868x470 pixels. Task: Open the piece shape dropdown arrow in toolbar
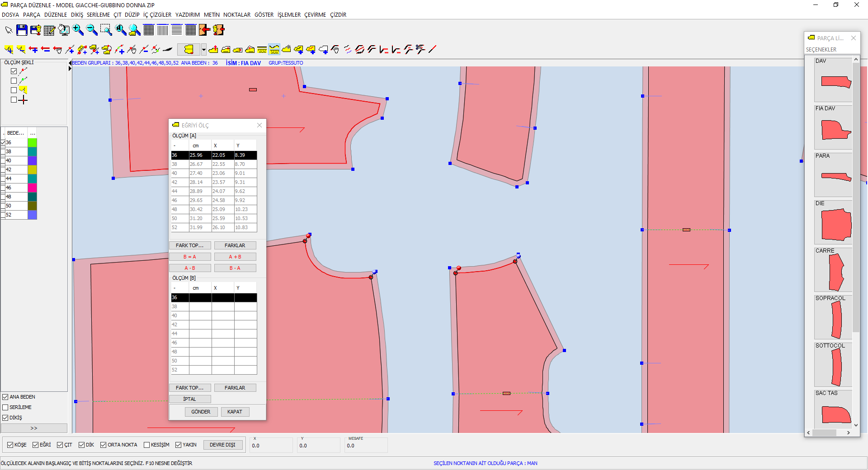coord(204,49)
